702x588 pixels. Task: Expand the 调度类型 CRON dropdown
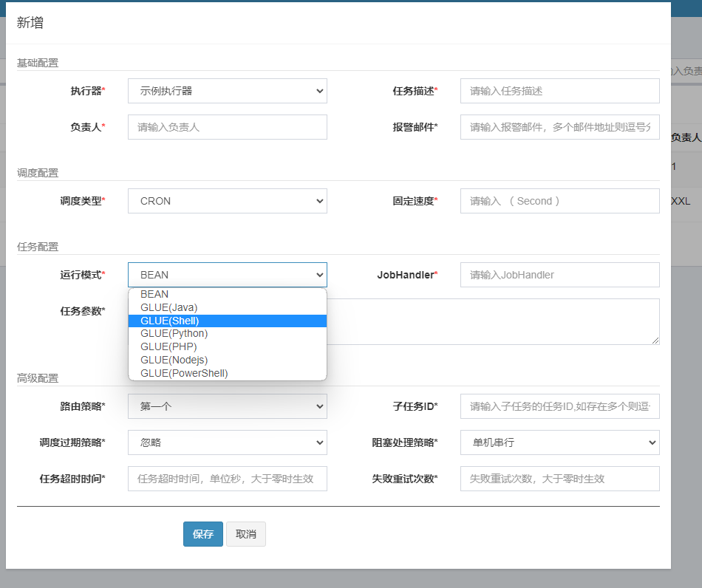227,201
